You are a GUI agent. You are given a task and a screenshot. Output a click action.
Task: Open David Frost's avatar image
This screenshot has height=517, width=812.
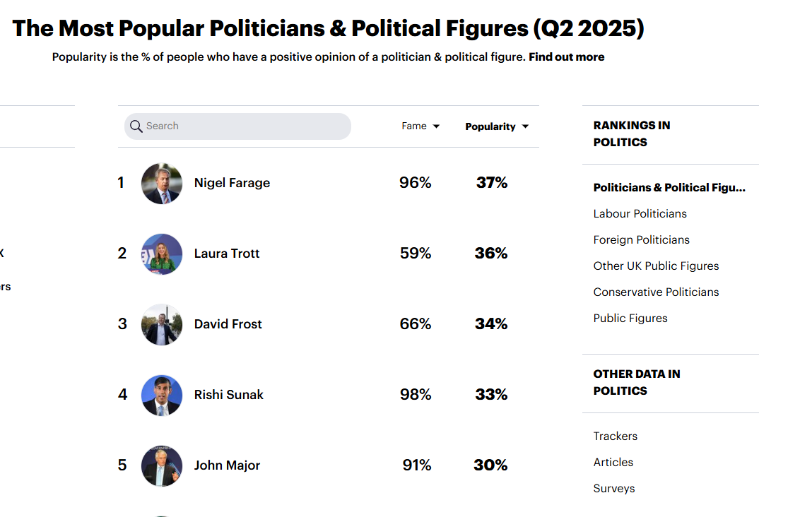tap(162, 324)
